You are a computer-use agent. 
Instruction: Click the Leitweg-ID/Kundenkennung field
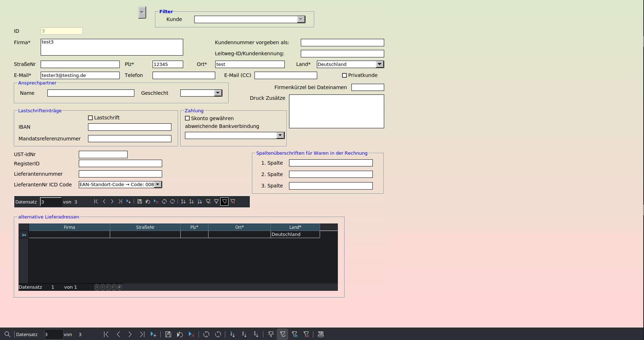(342, 54)
